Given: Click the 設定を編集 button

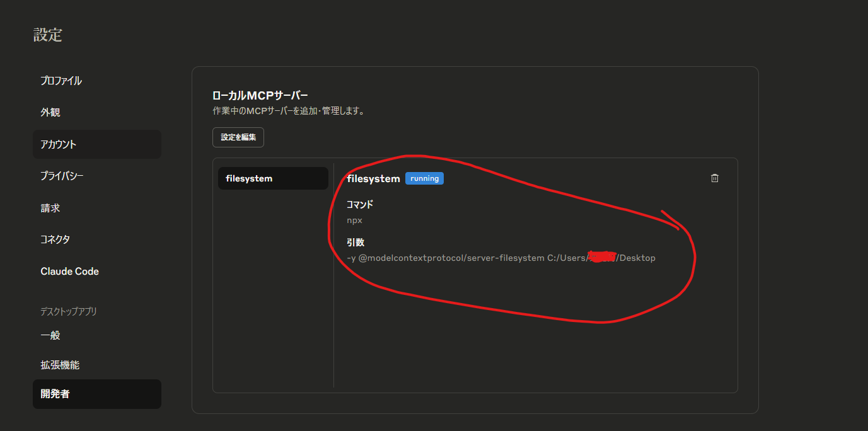Looking at the screenshot, I should (x=238, y=137).
